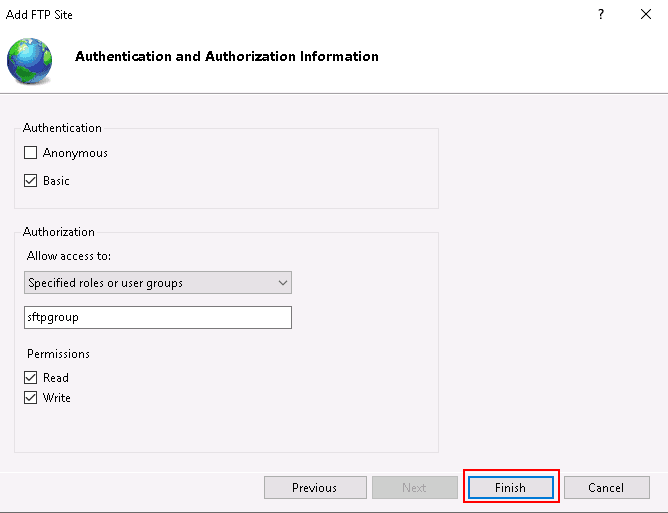Close the Add FTP Site dialog

click(646, 14)
